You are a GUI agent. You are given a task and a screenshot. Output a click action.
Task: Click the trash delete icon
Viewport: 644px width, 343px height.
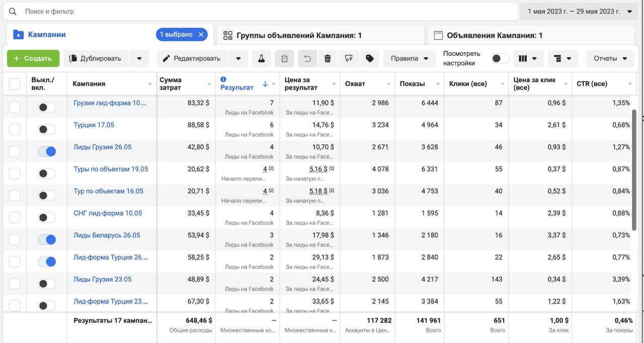[x=328, y=58]
